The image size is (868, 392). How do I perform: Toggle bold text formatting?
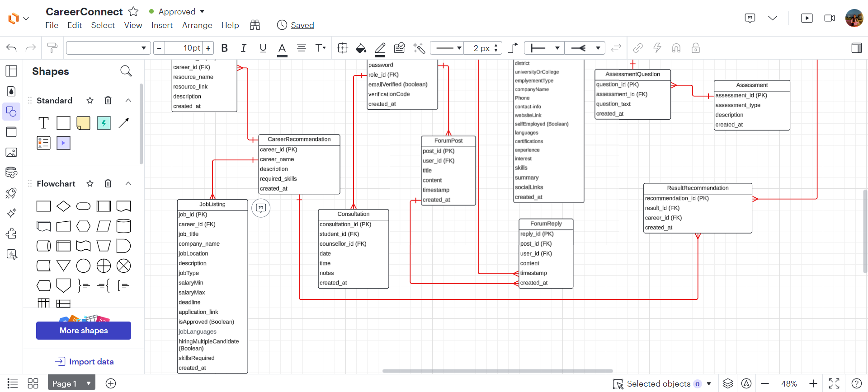(x=224, y=48)
